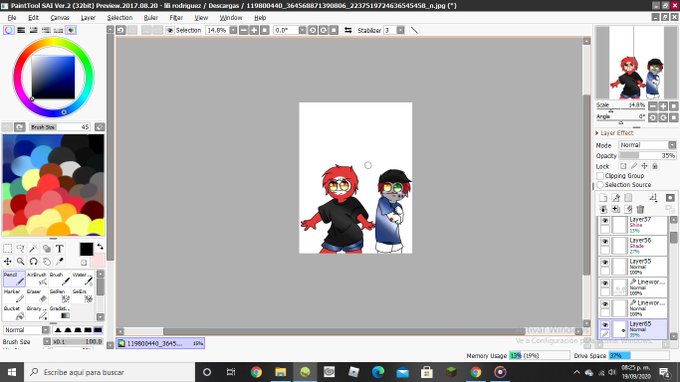Hide Layer56 with its eye icon
The image size is (680, 382).
point(605,242)
